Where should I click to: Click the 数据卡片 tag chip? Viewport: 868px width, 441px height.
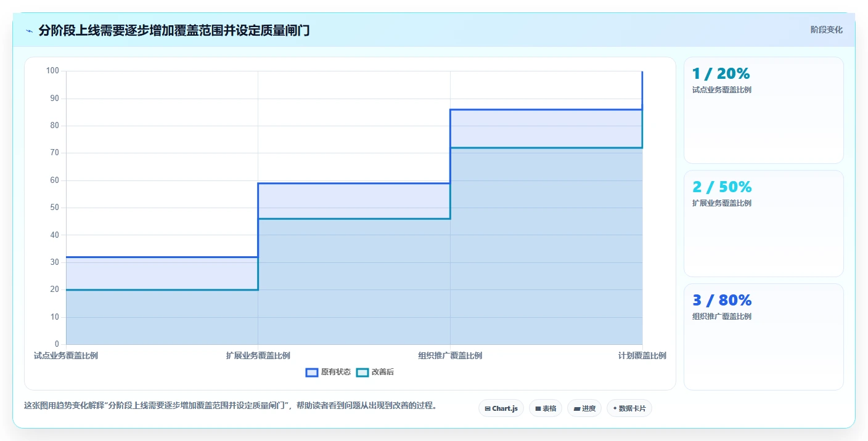click(x=629, y=408)
